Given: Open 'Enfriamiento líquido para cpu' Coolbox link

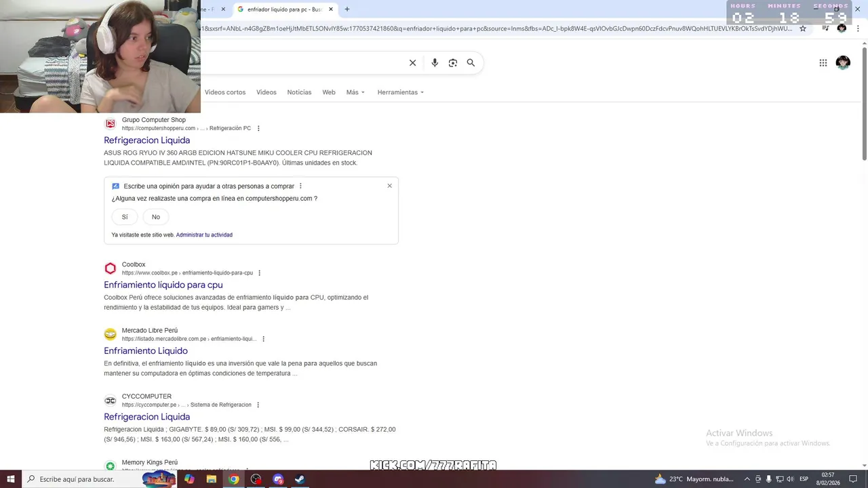Looking at the screenshot, I should [163, 285].
